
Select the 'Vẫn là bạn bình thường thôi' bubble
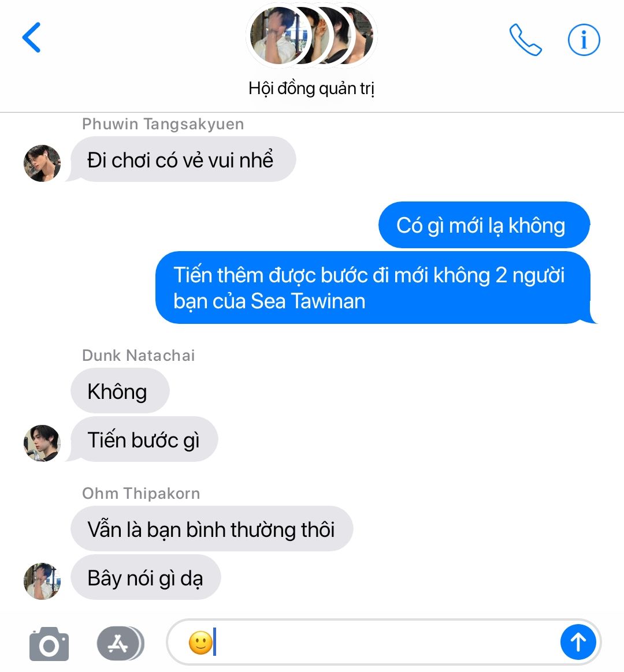point(211,529)
